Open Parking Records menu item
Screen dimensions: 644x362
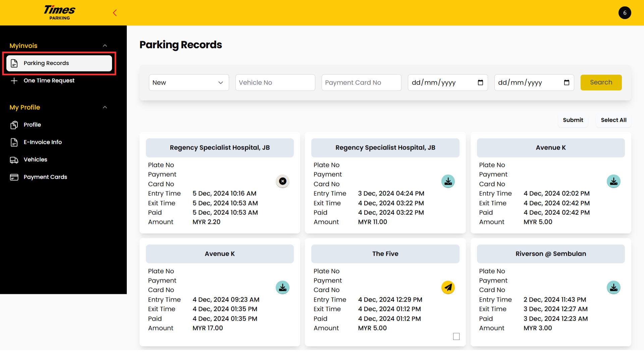pyautogui.click(x=59, y=63)
